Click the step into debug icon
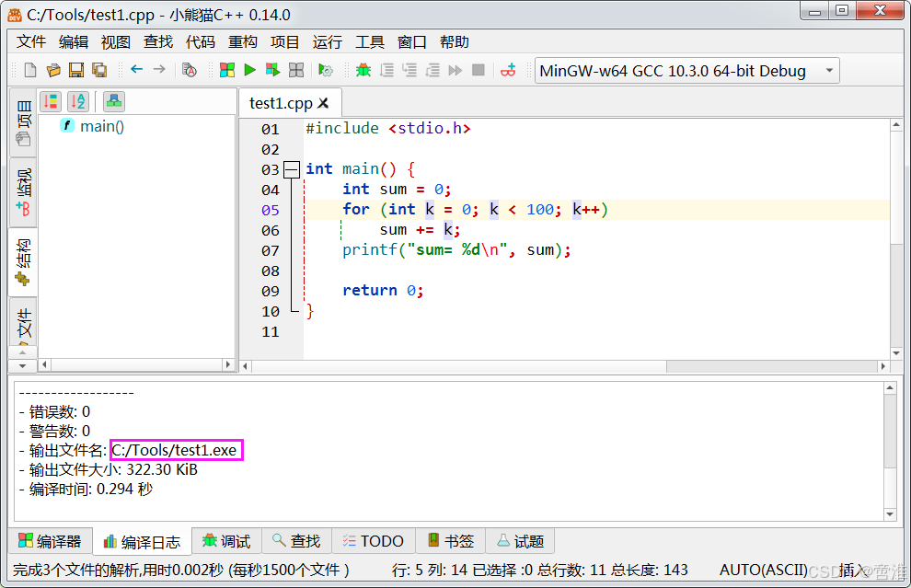 pyautogui.click(x=409, y=70)
